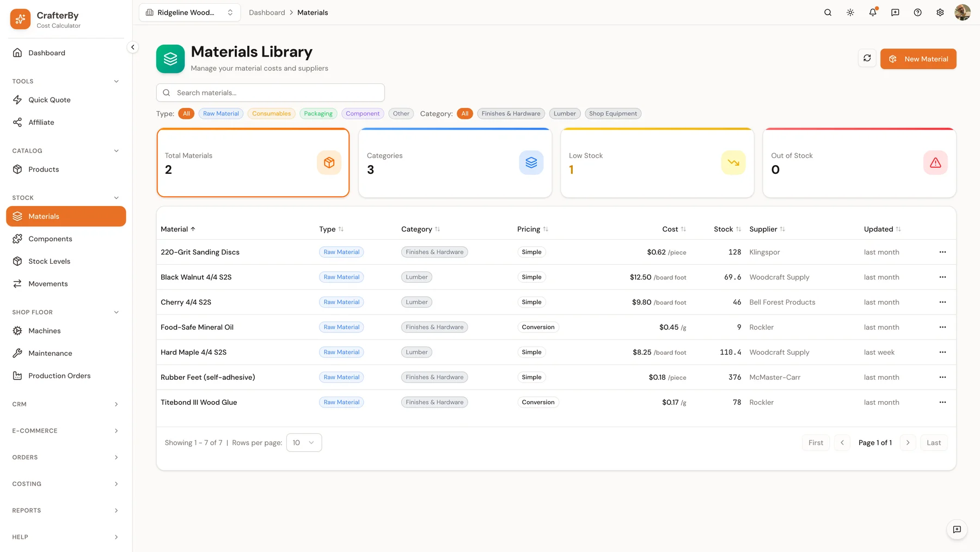
Task: Open row actions for Black Walnut 4/4 S2S
Action: pos(942,277)
